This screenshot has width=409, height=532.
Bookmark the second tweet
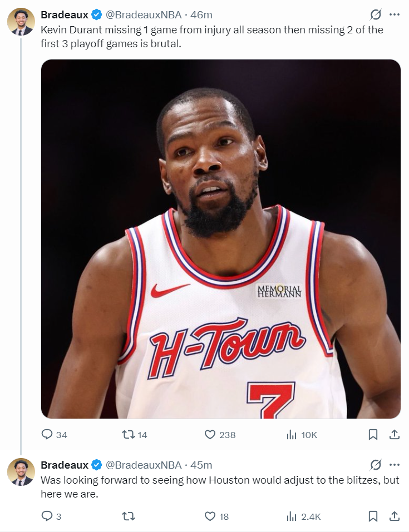tap(373, 516)
